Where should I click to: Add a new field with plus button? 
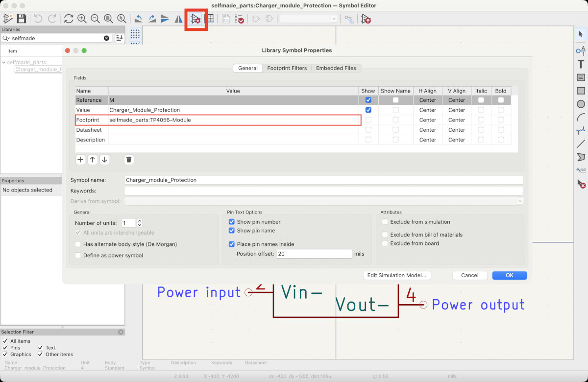pyautogui.click(x=81, y=160)
